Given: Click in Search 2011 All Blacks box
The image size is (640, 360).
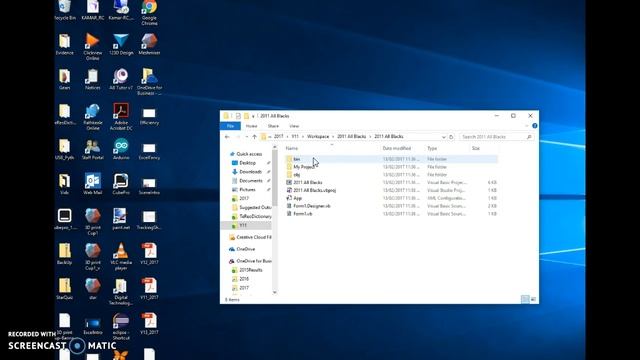Looking at the screenshot, I should coord(496,137).
